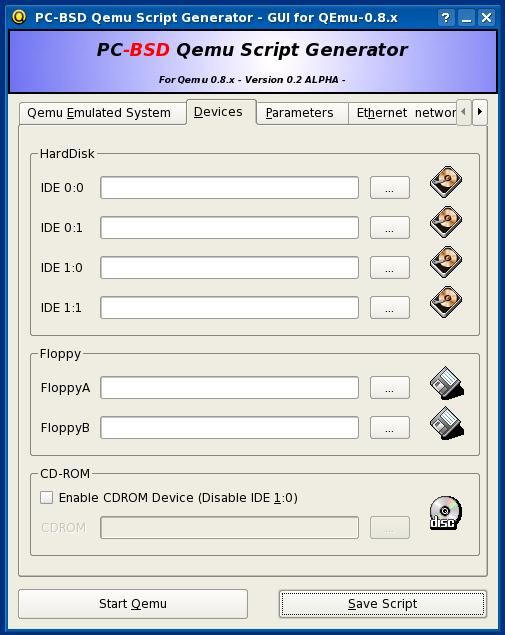Click the Save Script button
Image resolution: width=505 pixels, height=635 pixels.
tap(383, 604)
